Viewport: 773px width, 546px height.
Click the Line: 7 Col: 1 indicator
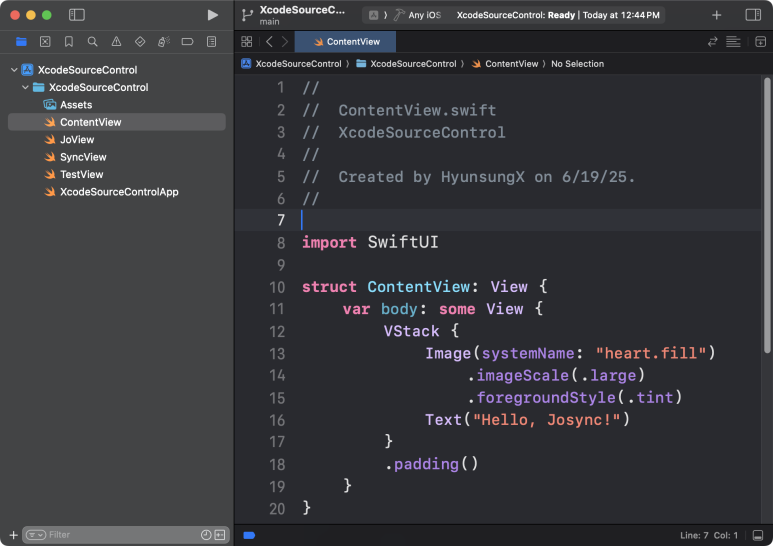[x=709, y=536]
